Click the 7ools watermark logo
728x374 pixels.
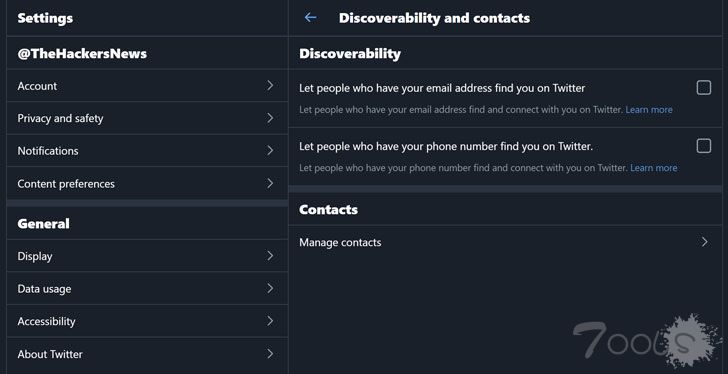click(x=645, y=342)
